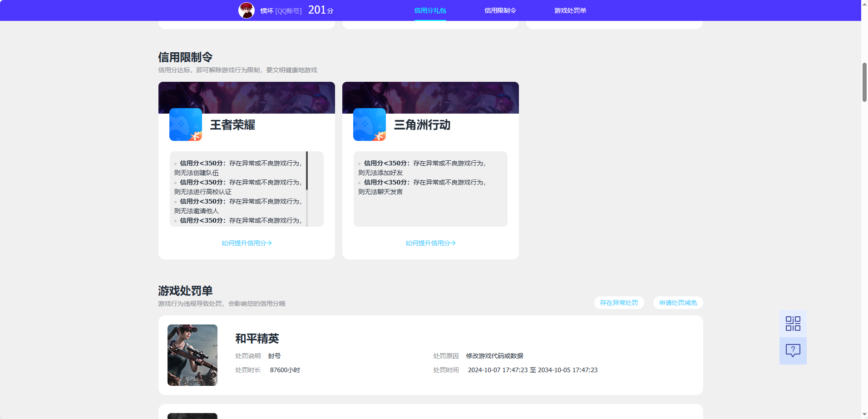Click the 惯坏 [QQ账号] username
868x419 pixels.
click(x=281, y=11)
